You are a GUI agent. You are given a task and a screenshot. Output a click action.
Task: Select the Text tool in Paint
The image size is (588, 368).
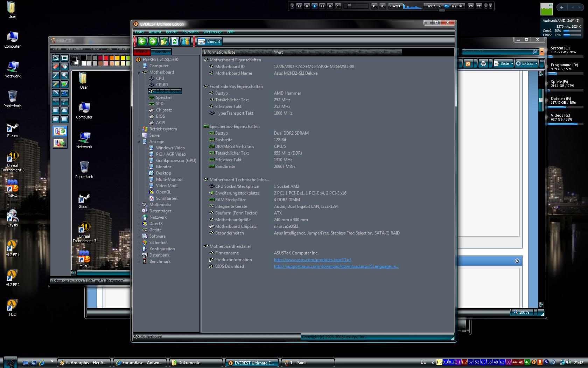pyautogui.click(x=64, y=93)
